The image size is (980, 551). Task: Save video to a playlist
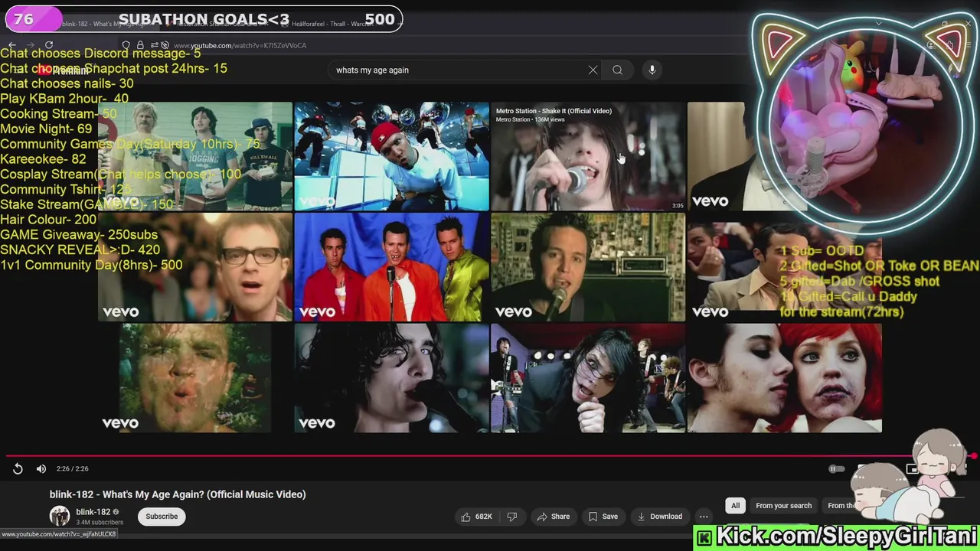point(603,517)
